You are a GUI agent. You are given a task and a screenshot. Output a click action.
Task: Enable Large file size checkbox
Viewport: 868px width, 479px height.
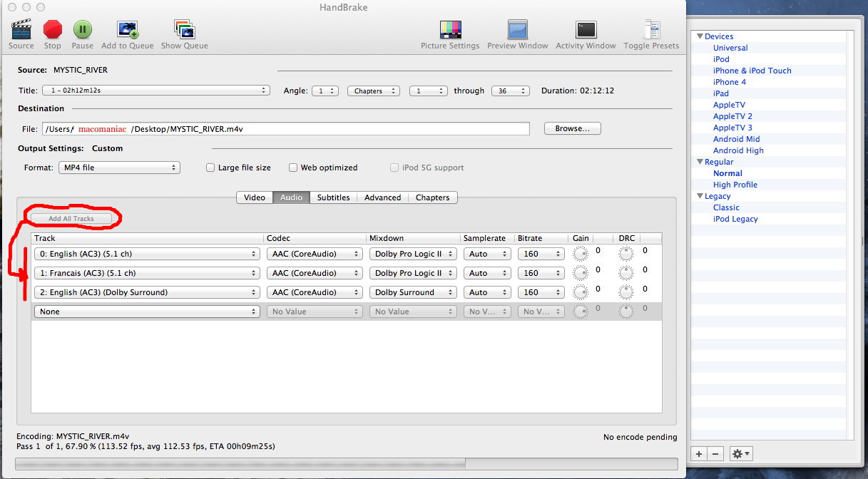tap(210, 168)
